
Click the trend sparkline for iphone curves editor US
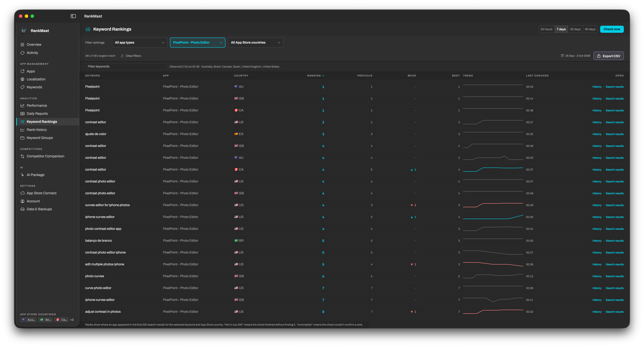493,217
